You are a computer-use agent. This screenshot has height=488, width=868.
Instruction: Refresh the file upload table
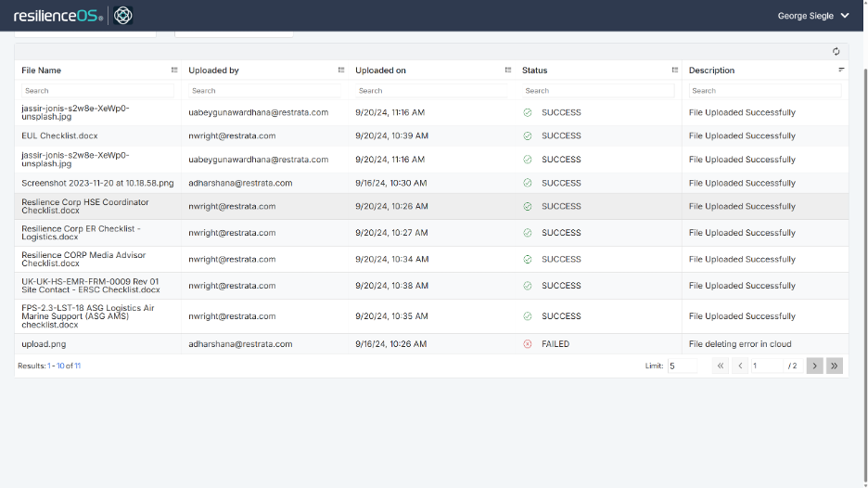836,52
